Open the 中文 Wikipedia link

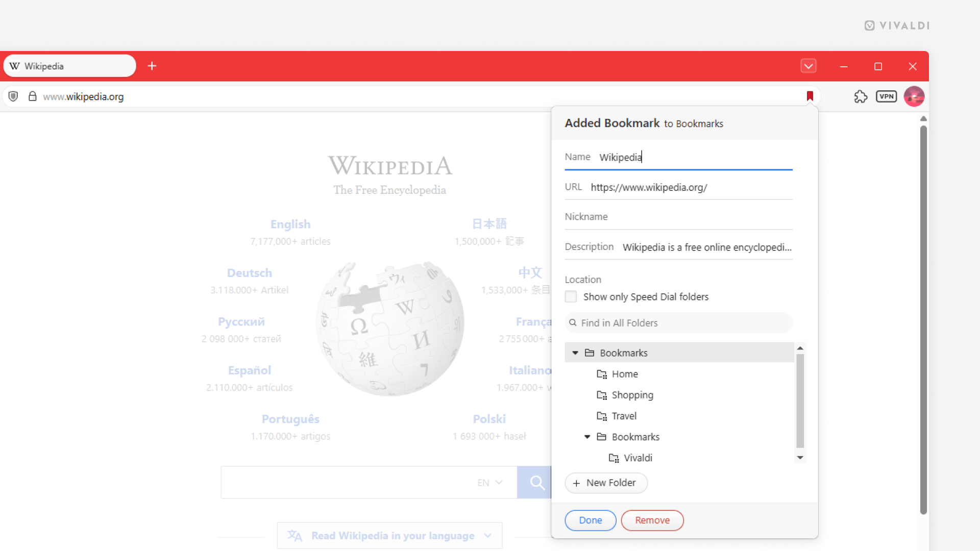coord(530,273)
